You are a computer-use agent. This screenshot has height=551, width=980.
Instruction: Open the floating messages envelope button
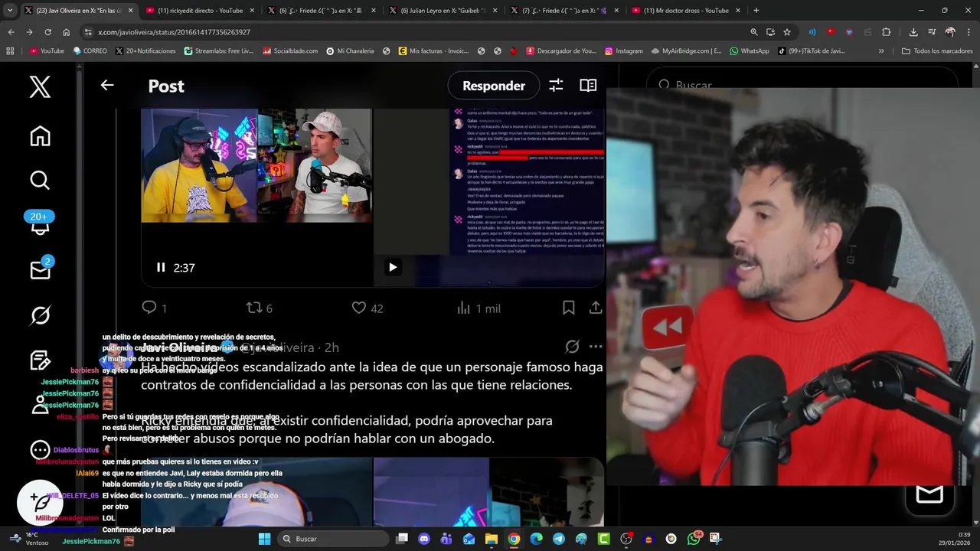[x=929, y=494]
